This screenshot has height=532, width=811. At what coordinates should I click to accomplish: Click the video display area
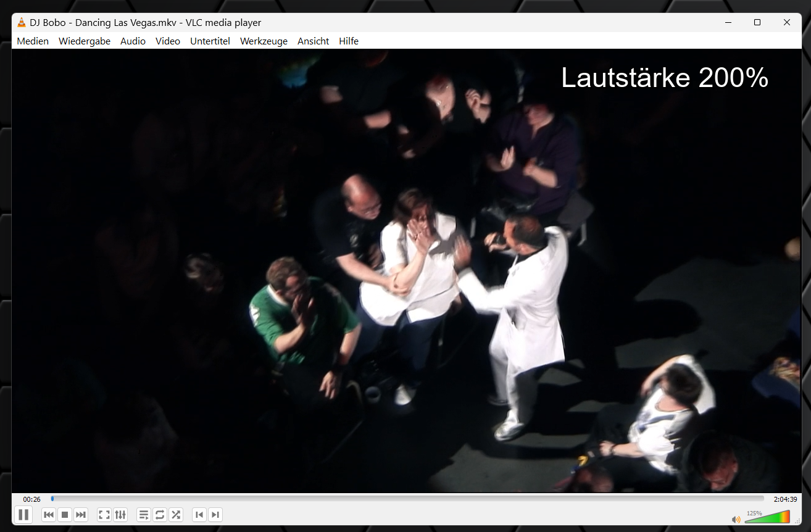click(x=406, y=271)
